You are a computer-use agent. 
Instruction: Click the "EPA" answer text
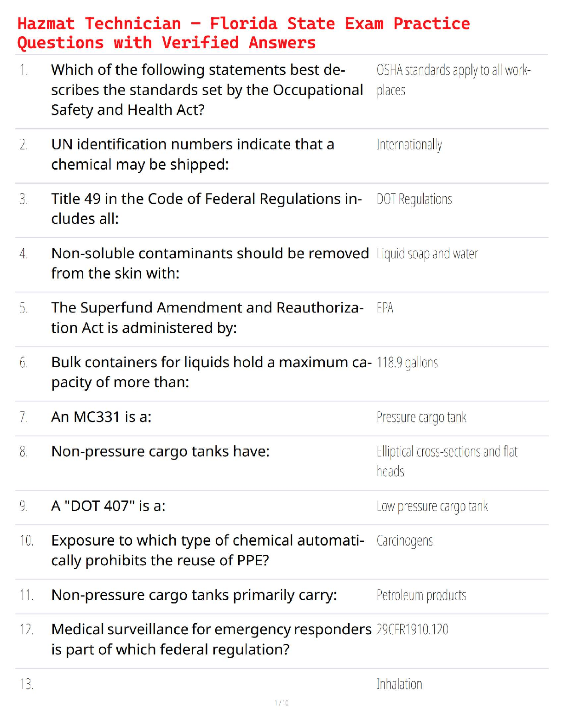[x=385, y=308]
